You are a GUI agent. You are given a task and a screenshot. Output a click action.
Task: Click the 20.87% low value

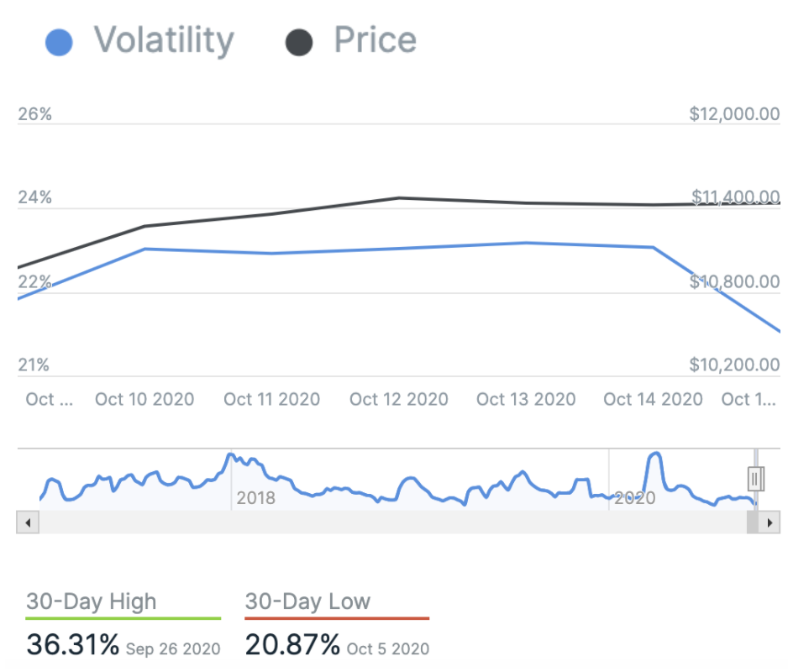pyautogui.click(x=292, y=644)
